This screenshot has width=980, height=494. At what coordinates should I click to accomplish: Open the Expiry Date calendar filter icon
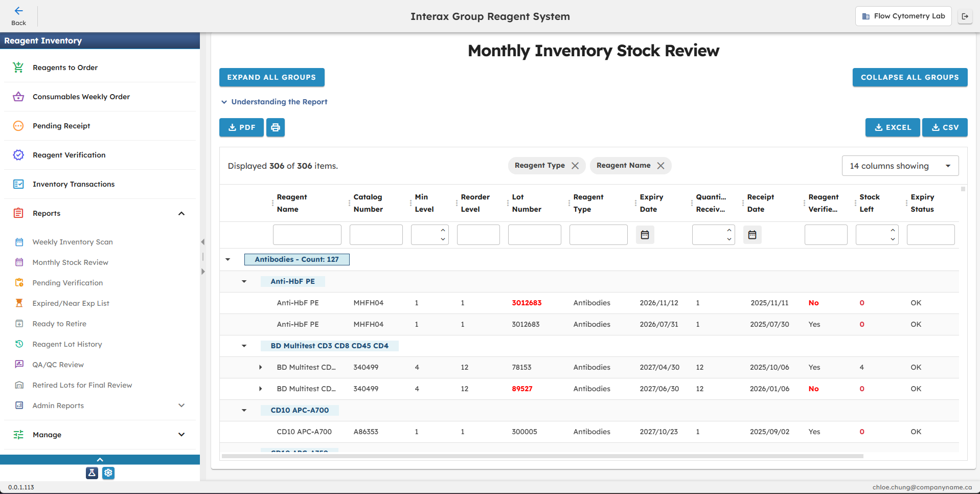pos(645,234)
